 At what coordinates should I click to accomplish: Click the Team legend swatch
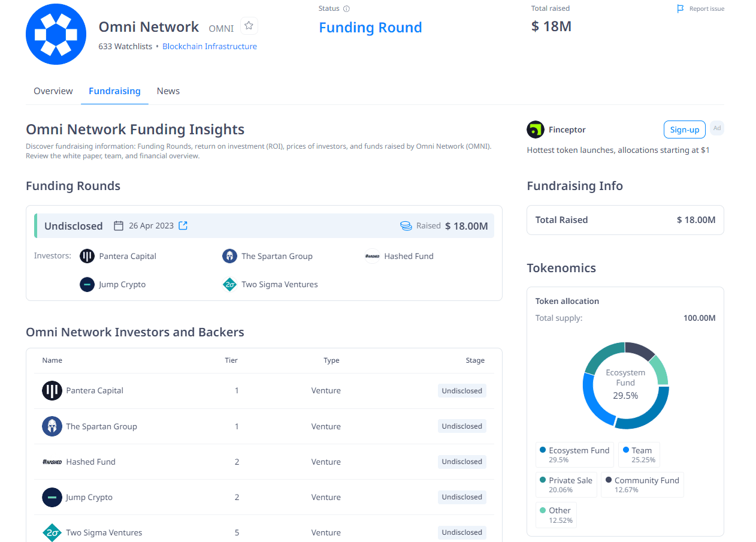625,450
